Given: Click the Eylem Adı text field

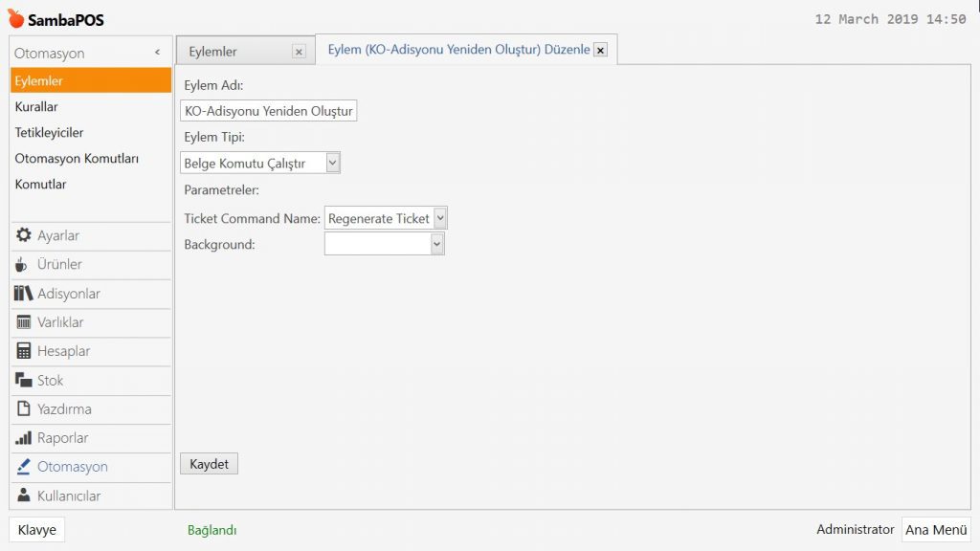Looking at the screenshot, I should 268,111.
